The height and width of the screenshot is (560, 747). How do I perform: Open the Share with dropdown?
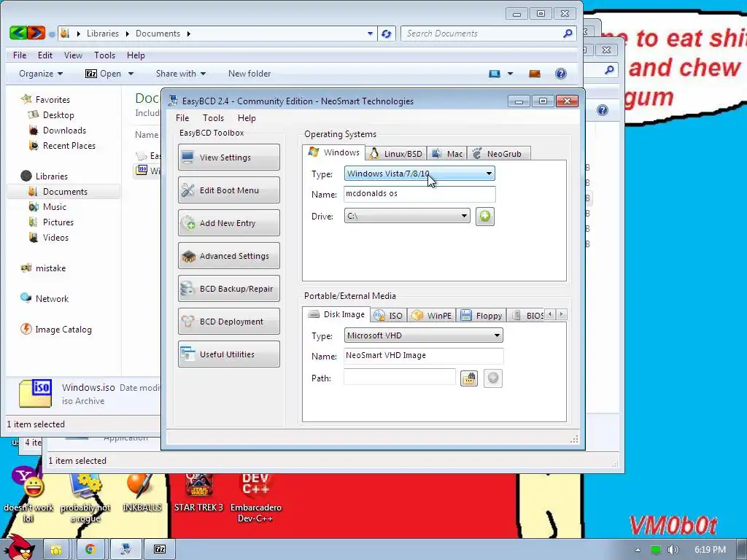[181, 74]
